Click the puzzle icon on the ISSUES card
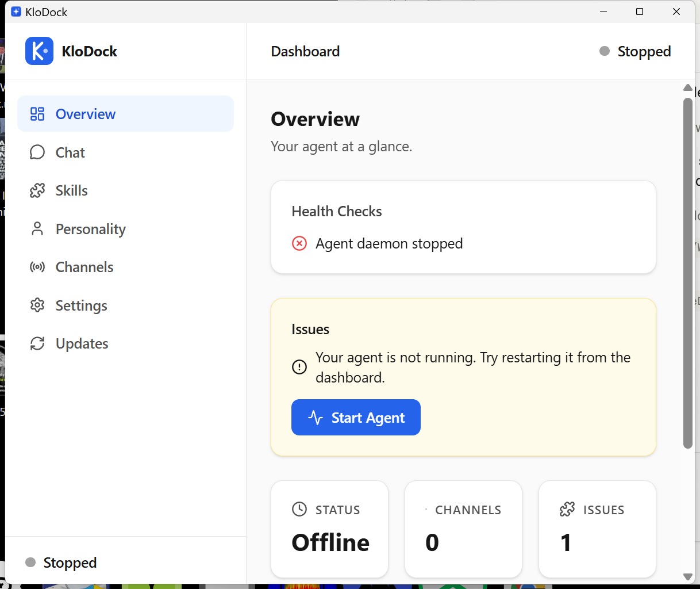700x589 pixels. point(567,509)
